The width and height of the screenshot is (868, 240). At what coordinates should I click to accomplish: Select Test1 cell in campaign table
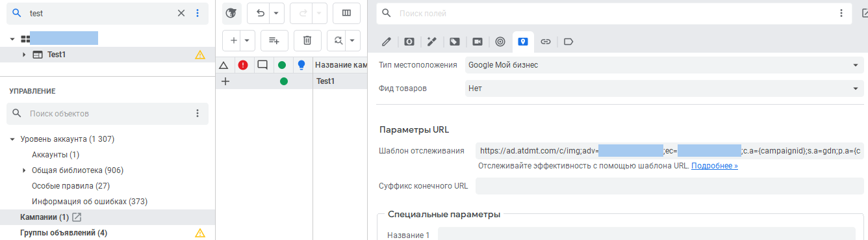(x=340, y=81)
